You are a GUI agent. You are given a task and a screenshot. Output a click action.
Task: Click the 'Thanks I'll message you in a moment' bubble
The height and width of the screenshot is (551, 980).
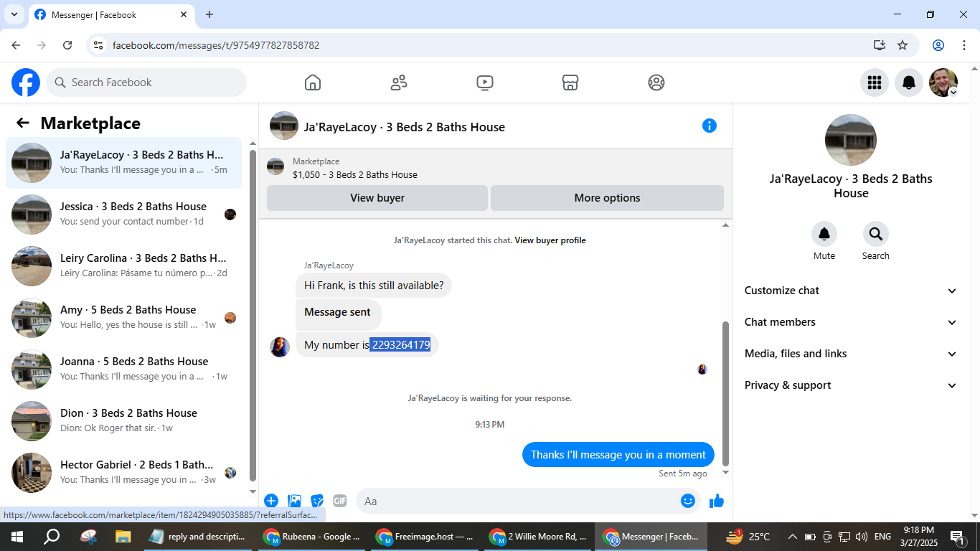pos(618,455)
